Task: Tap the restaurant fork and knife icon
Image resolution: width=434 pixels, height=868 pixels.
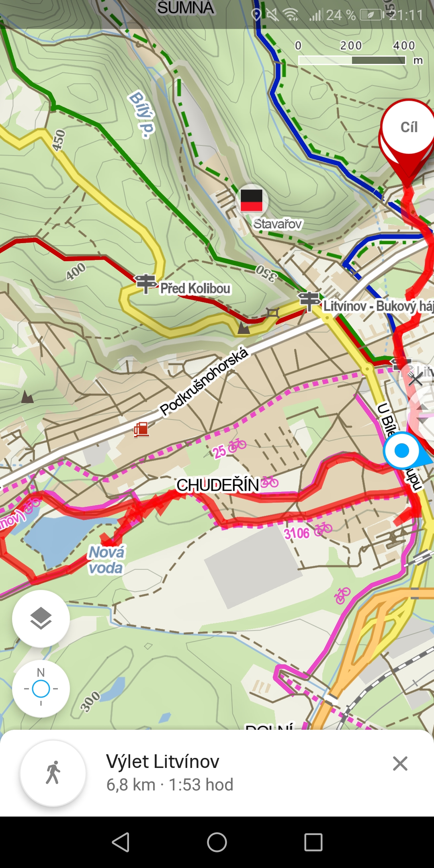Action: (415, 379)
